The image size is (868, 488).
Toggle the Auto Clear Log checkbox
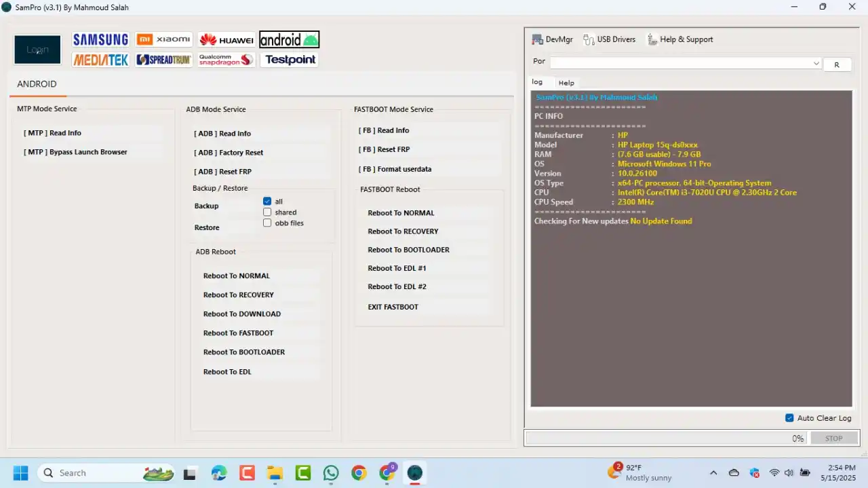click(x=789, y=418)
